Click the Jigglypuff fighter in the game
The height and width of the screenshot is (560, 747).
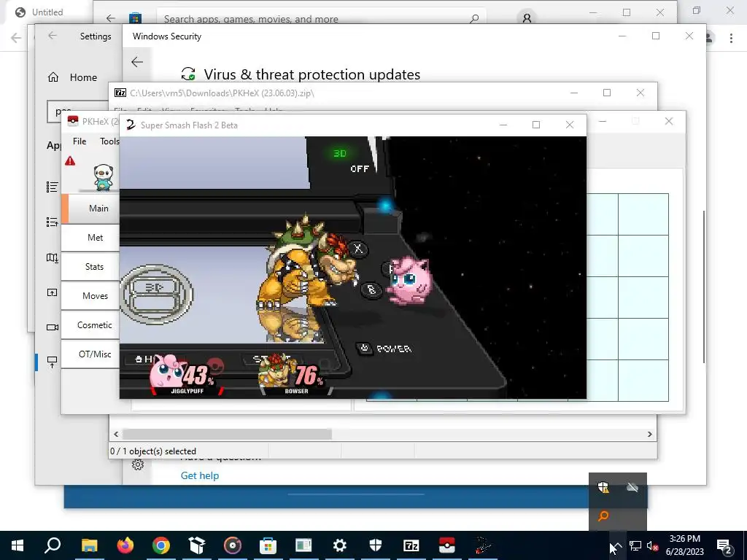[x=410, y=280]
